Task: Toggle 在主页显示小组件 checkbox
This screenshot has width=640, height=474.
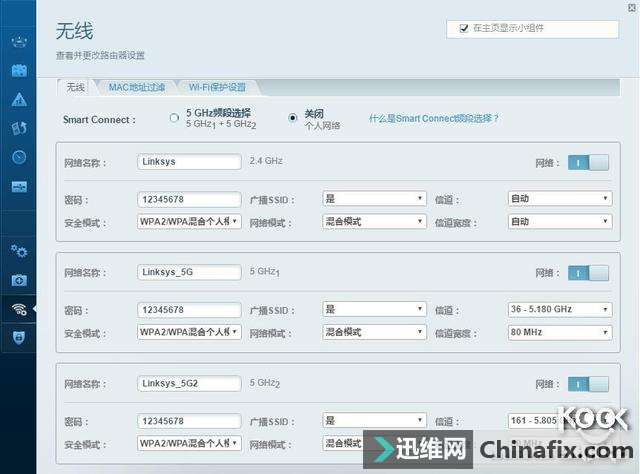Action: pos(464,28)
